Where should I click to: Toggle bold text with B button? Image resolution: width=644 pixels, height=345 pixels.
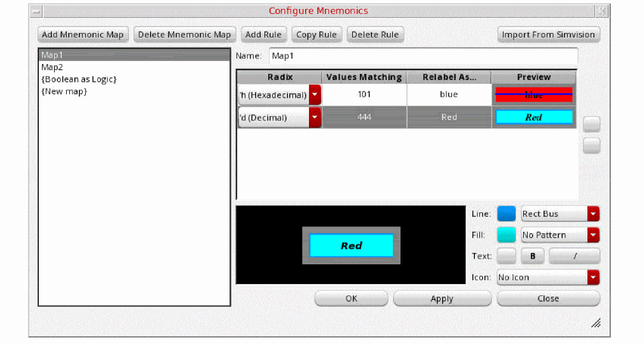pos(533,256)
